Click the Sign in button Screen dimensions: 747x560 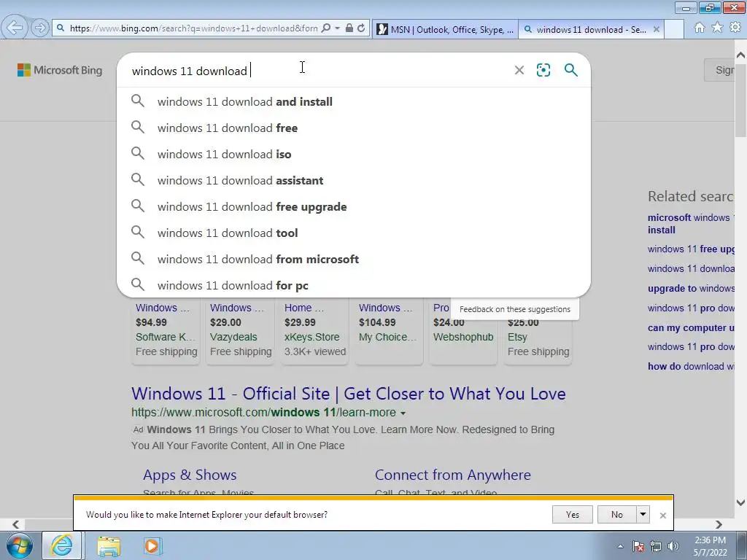pos(720,70)
